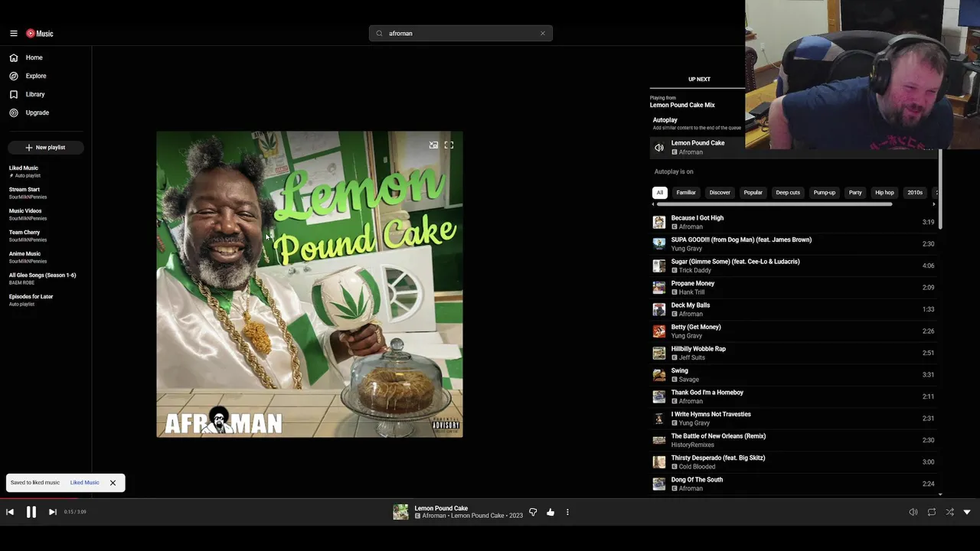The image size is (980, 551).
Task: Click the YouTube Music logo
Action: 40,34
